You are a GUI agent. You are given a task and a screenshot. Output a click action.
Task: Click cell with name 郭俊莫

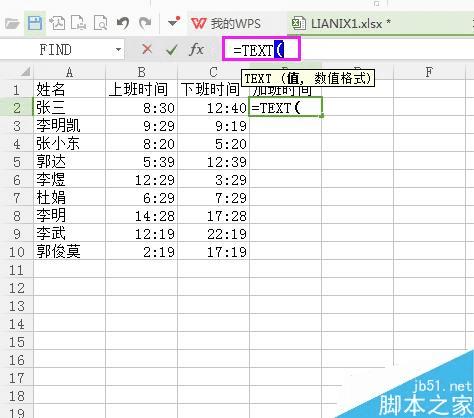click(x=69, y=251)
